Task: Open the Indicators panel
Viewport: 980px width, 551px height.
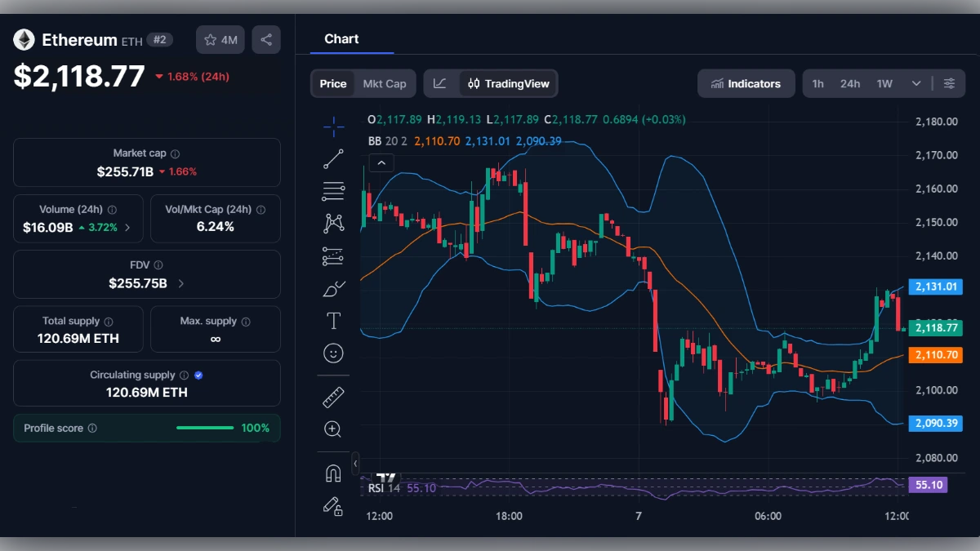Action: [x=746, y=83]
